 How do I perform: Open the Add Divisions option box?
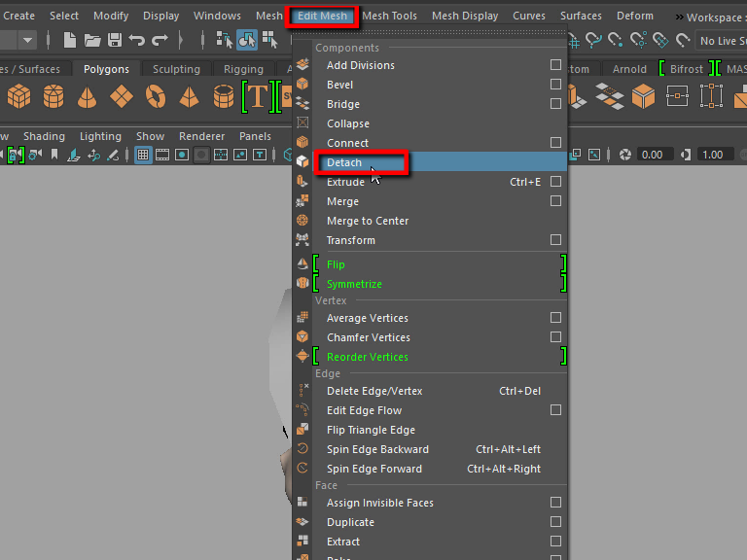555,65
